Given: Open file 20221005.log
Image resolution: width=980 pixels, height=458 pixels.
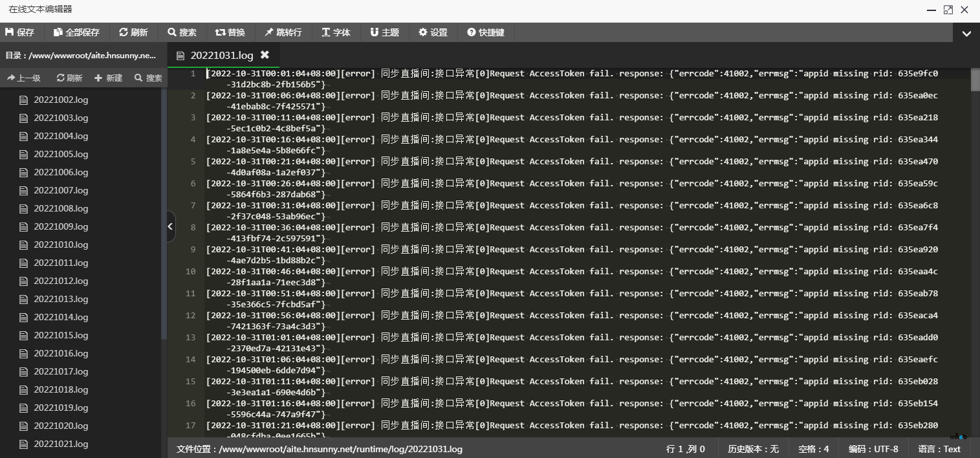Looking at the screenshot, I should 61,154.
